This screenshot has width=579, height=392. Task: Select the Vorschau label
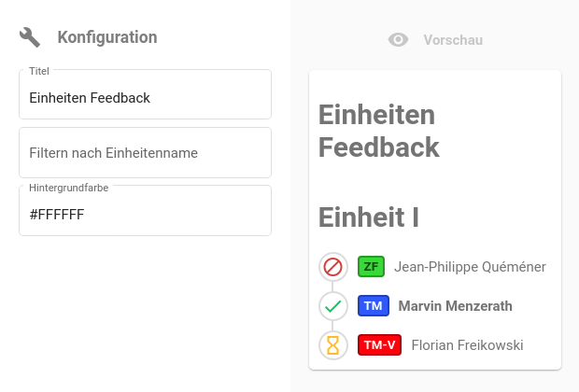pyautogui.click(x=453, y=40)
